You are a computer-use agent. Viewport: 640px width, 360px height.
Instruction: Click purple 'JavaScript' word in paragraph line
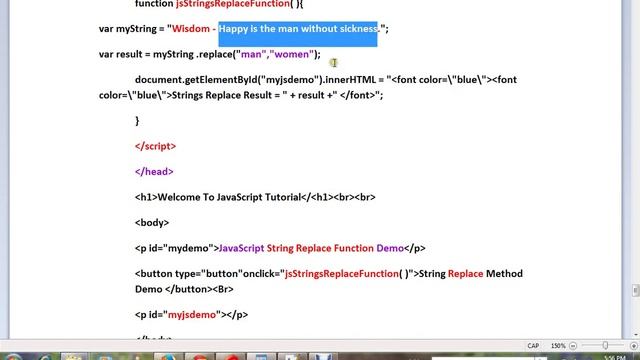[x=242, y=249]
